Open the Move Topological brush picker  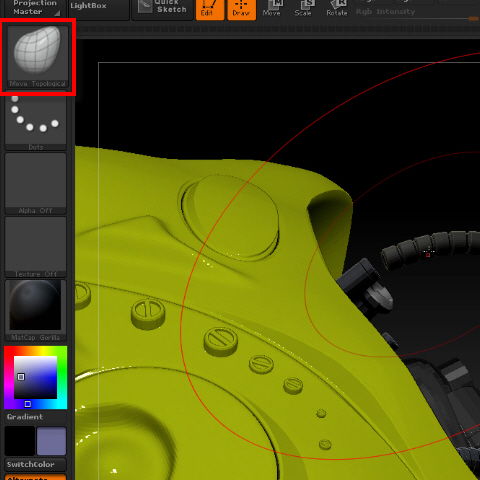(x=38, y=57)
